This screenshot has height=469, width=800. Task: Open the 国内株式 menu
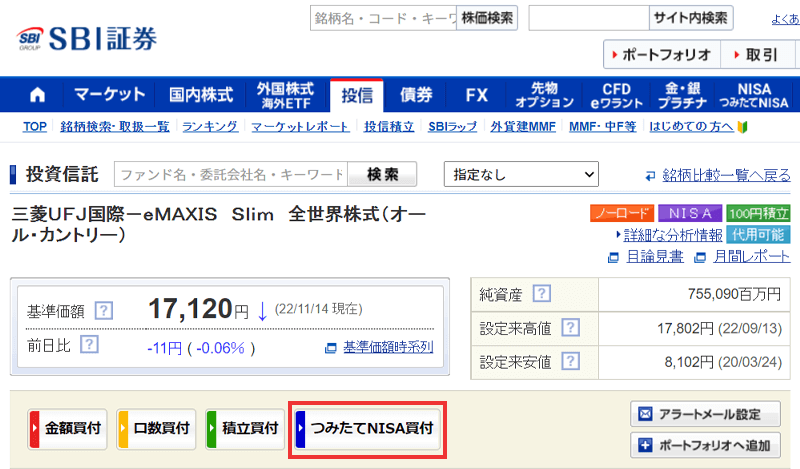pos(201,95)
